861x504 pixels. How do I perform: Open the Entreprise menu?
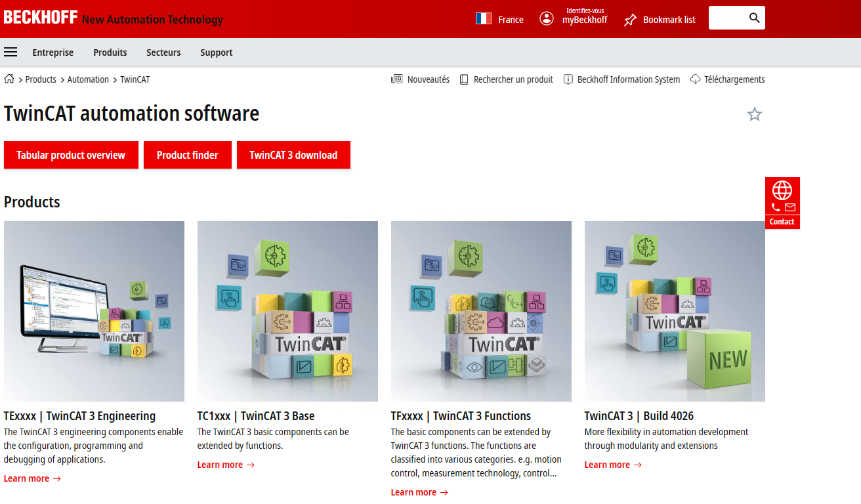point(53,52)
